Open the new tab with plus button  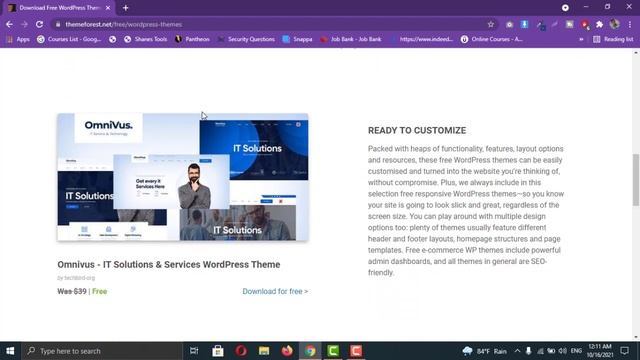tap(125, 8)
